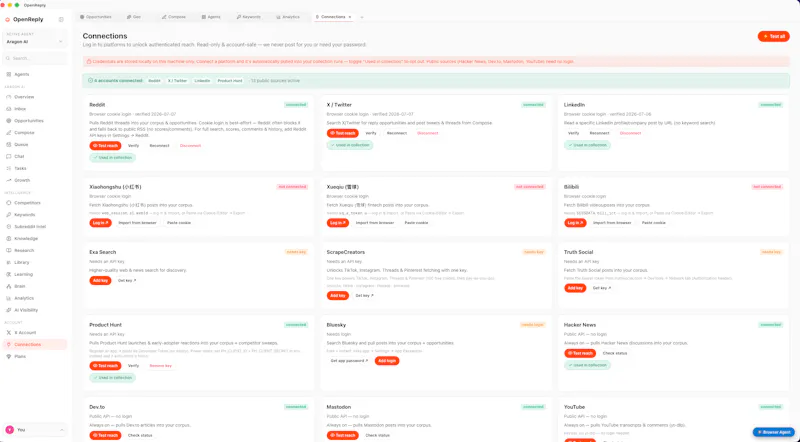Screen dimensions: 800x442
Task: Open Analytics in the left sidebar
Action: point(24,298)
